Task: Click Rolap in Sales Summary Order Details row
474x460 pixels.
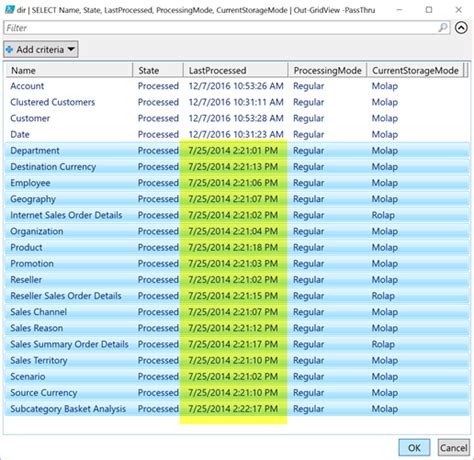Action: pyautogui.click(x=383, y=344)
